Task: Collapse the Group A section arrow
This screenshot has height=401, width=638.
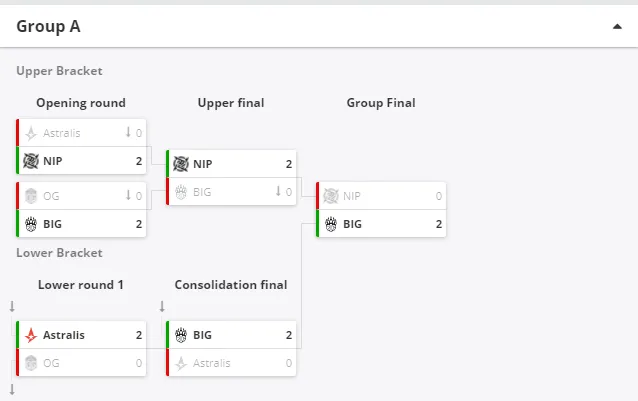Action: (617, 27)
